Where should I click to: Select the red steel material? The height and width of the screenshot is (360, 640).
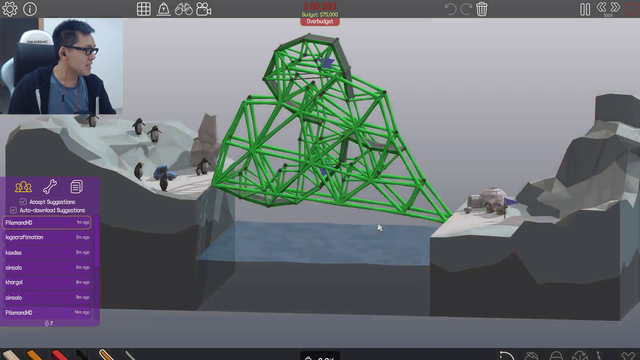[x=59, y=355]
